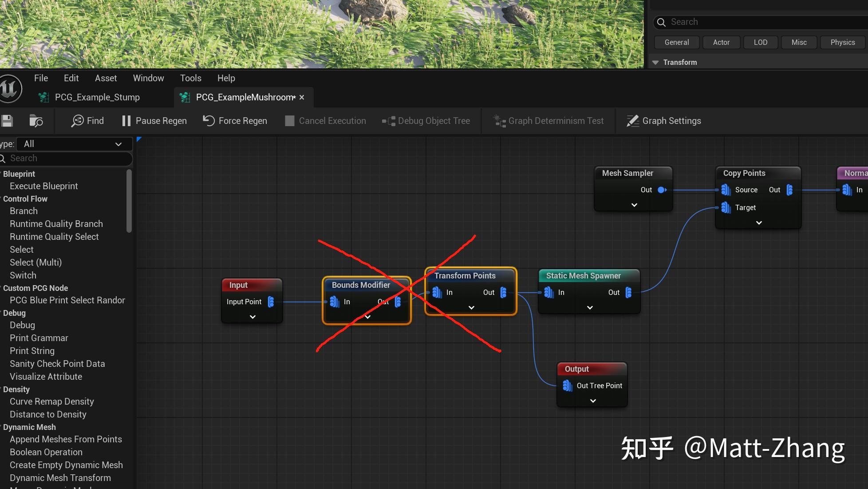
Task: Select the Physics filter in details panel
Action: (x=842, y=42)
